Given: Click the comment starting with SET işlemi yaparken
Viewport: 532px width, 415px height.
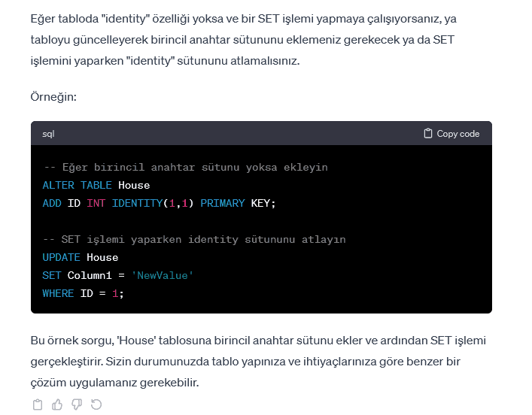Looking at the screenshot, I should coord(194,239).
